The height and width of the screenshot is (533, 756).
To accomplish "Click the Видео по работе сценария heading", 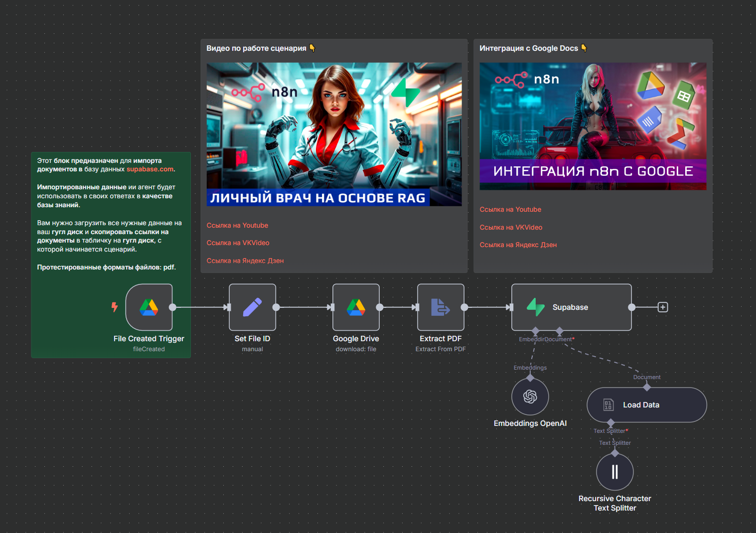I will [x=261, y=48].
